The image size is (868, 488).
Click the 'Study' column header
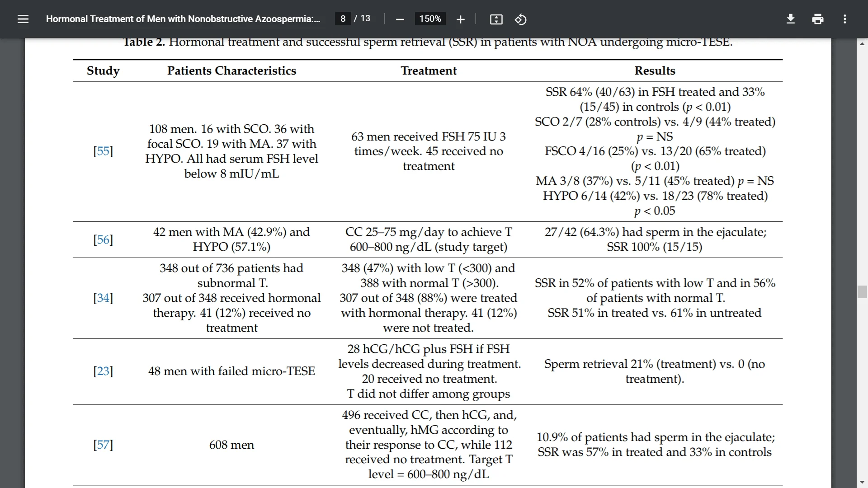103,71
